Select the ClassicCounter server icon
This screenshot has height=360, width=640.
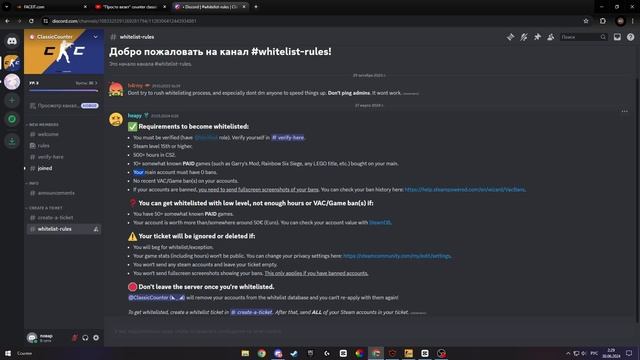12,62
